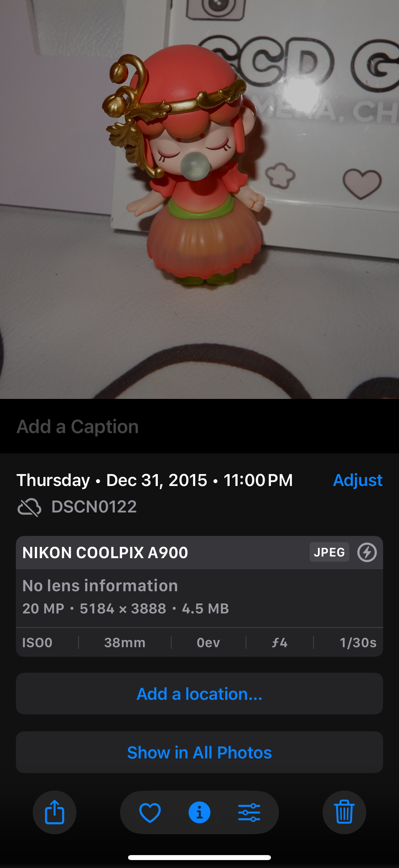Delete photo with trash icon
The image size is (399, 868).
pyautogui.click(x=344, y=812)
